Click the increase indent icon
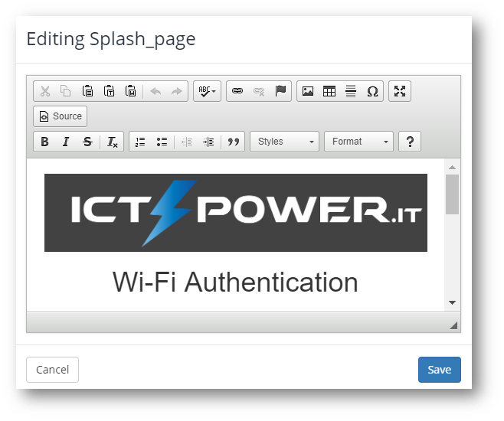Screen dimensions: 504x421 point(208,142)
